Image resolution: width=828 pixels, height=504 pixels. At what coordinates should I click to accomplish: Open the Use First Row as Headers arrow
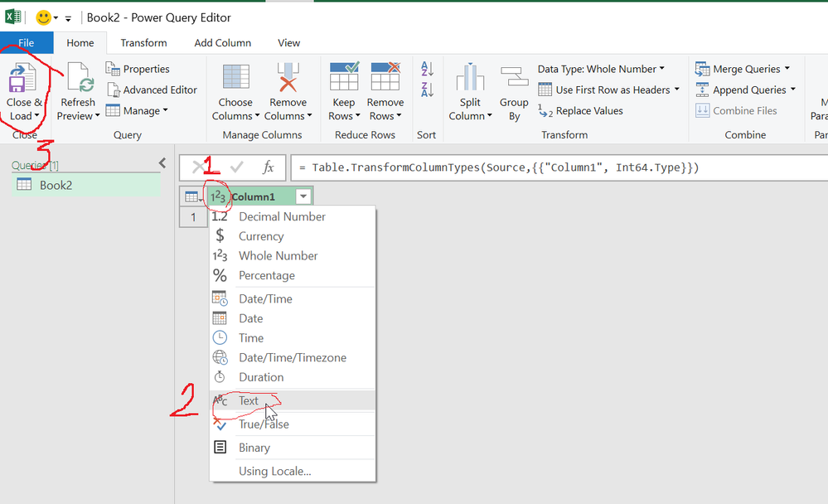[x=676, y=90]
